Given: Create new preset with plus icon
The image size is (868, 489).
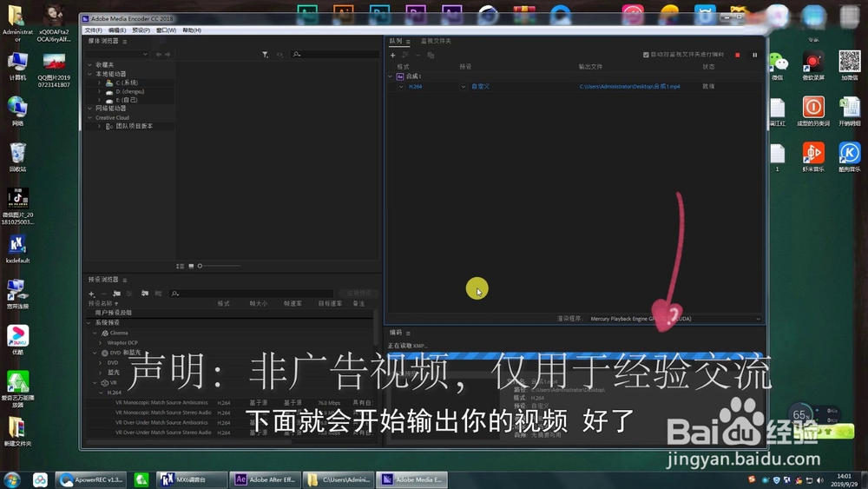Looking at the screenshot, I should pyautogui.click(x=91, y=294).
